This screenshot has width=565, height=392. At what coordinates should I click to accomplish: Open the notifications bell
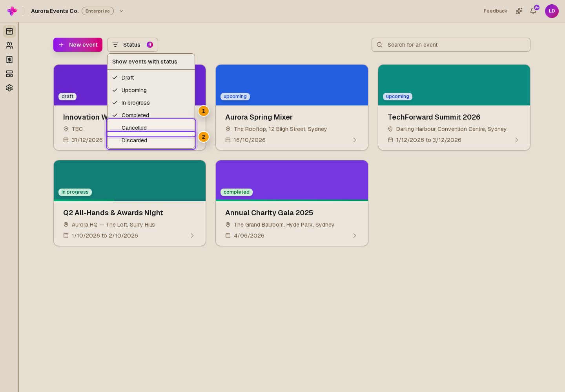533,11
